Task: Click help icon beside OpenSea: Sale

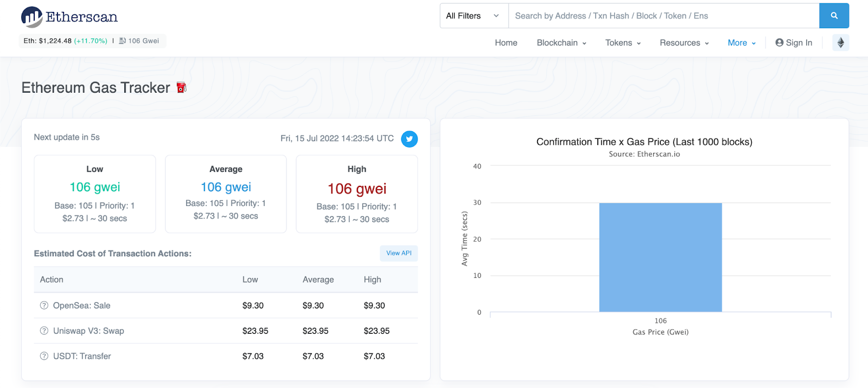Action: coord(44,306)
